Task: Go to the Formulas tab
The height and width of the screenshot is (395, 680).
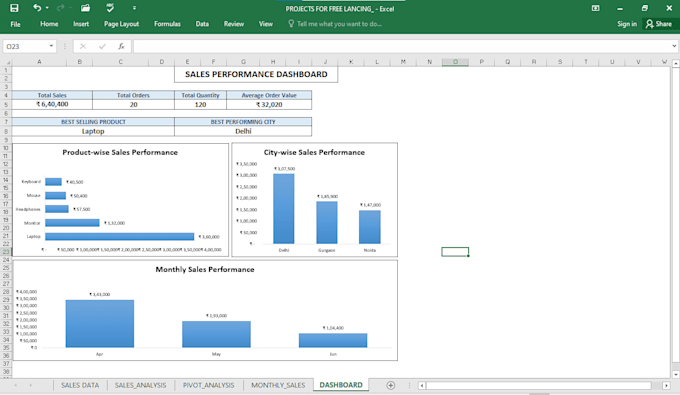Action: [167, 24]
